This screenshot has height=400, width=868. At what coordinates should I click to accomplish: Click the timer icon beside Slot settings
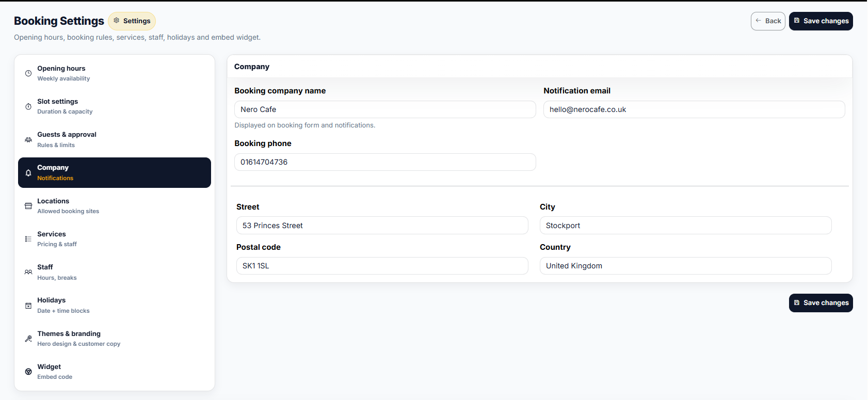[x=28, y=106]
